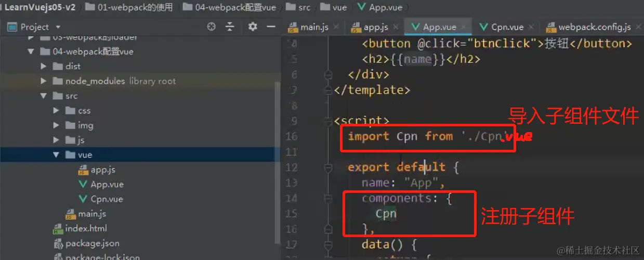Viewport: 644px width, 260px height.
Task: Open index.html in the project tree
Action: click(x=80, y=228)
